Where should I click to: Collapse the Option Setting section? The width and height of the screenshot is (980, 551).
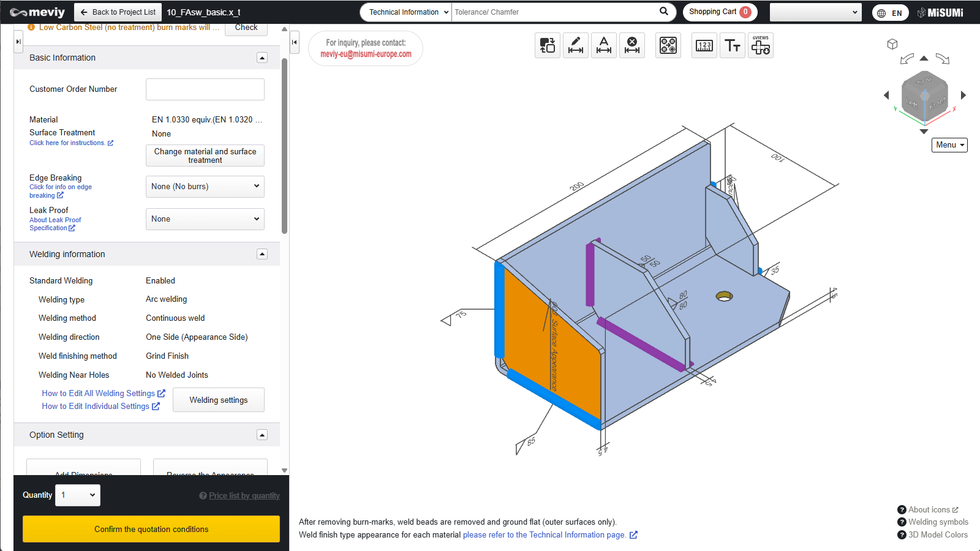(x=262, y=435)
